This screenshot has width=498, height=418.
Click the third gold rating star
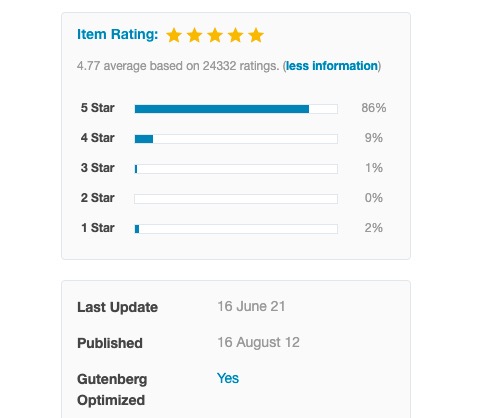(215, 35)
